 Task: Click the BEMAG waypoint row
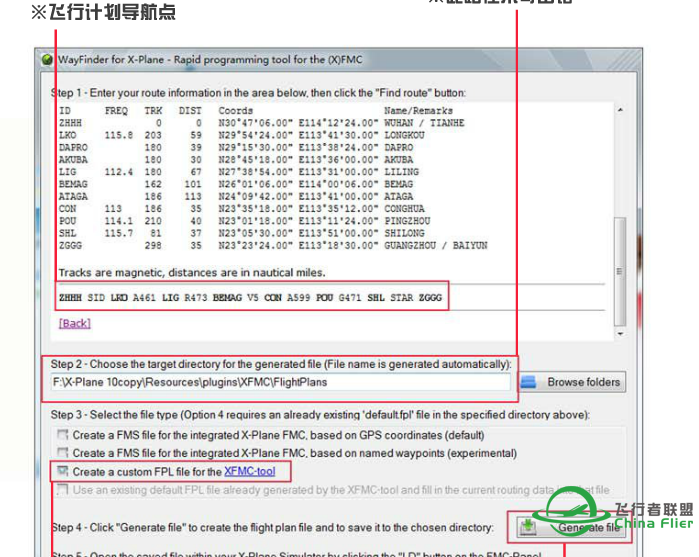coord(236,184)
